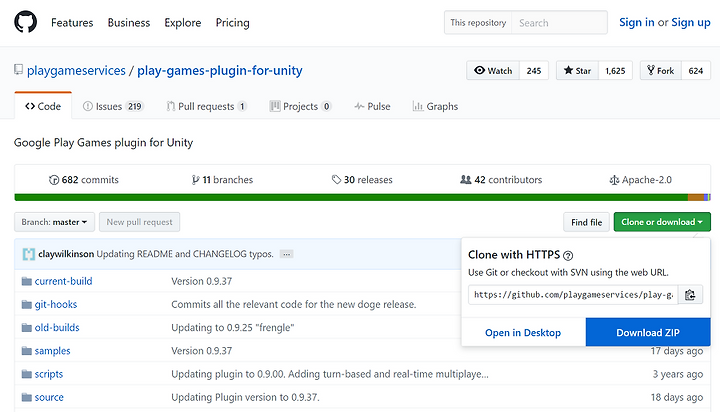Fork the repository
The height and width of the screenshot is (412, 720).
pyautogui.click(x=661, y=70)
